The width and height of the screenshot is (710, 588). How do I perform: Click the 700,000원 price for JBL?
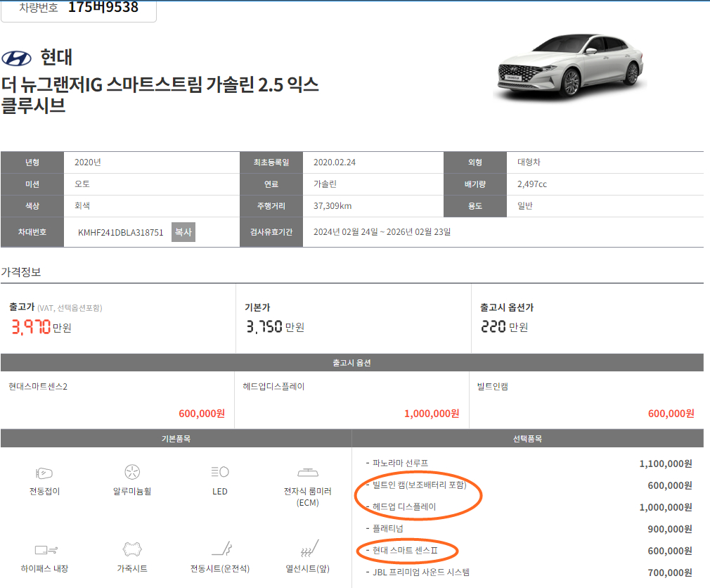click(670, 573)
